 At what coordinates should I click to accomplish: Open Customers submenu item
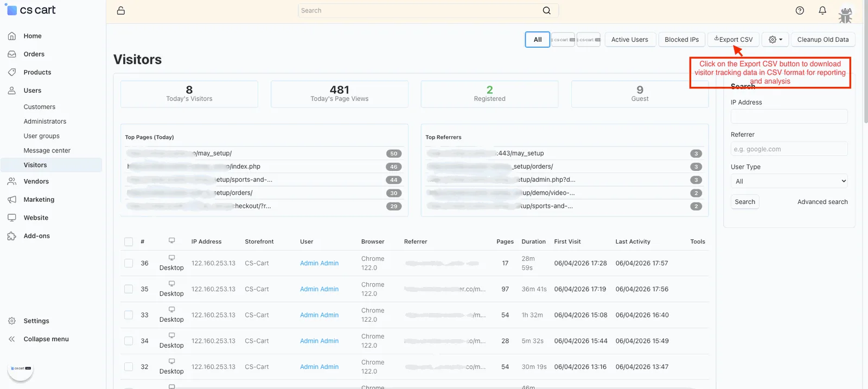40,107
